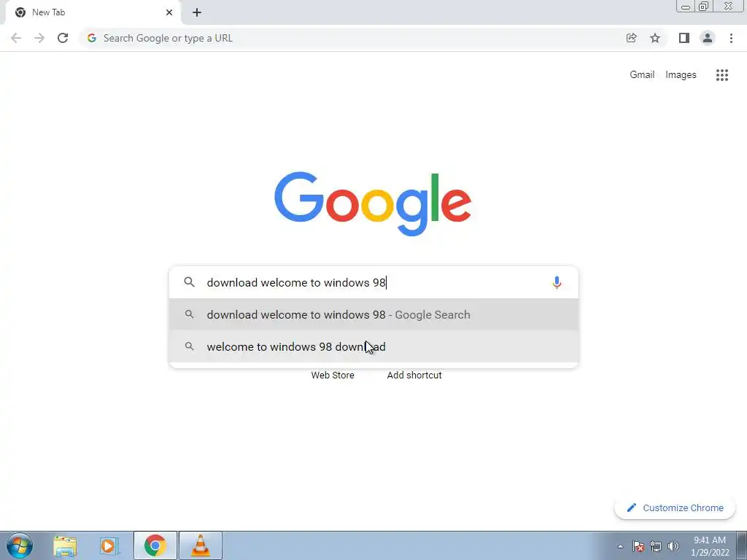
Task: Open the clock showing 9:41 AM
Action: 710,546
